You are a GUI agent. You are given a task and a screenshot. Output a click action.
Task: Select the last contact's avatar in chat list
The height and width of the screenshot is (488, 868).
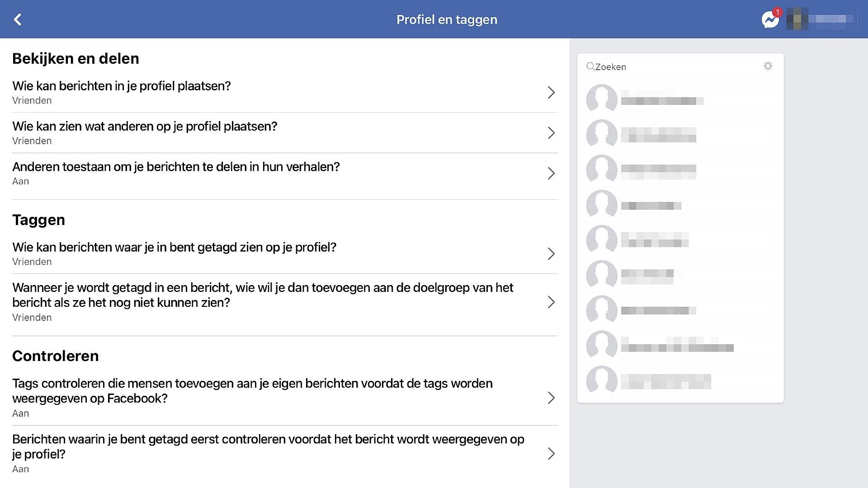pos(601,380)
